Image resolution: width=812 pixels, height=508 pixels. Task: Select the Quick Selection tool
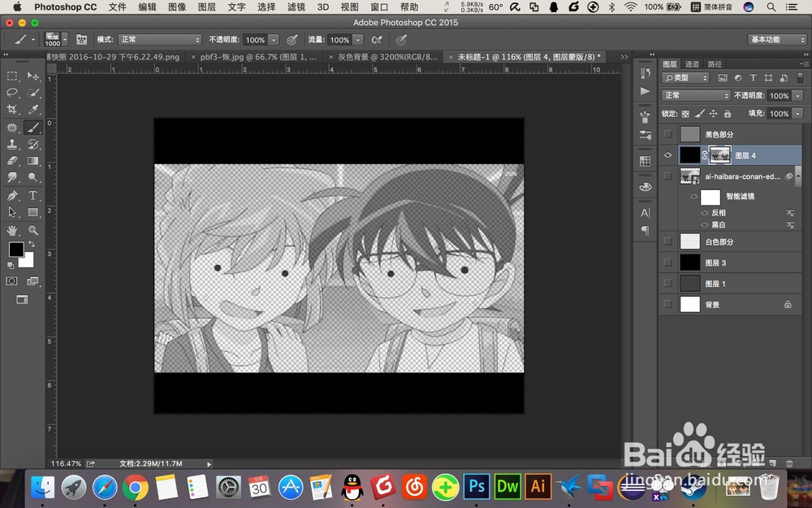pyautogui.click(x=33, y=93)
